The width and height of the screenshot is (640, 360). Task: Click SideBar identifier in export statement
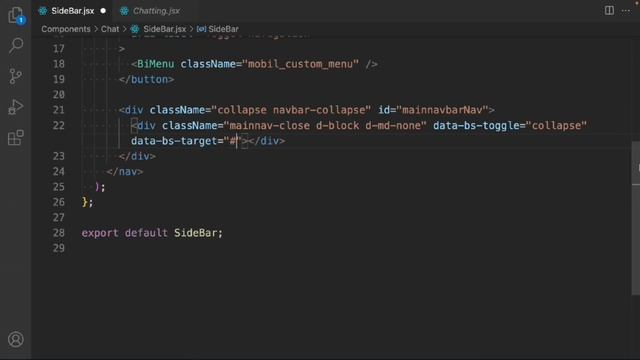tap(196, 233)
